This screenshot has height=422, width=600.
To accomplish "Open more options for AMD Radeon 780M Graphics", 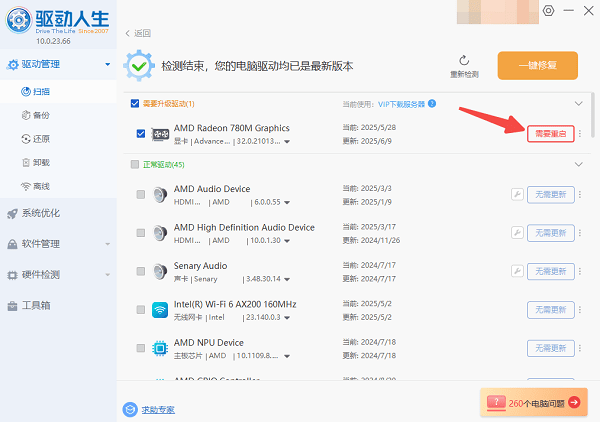I will click(x=580, y=134).
